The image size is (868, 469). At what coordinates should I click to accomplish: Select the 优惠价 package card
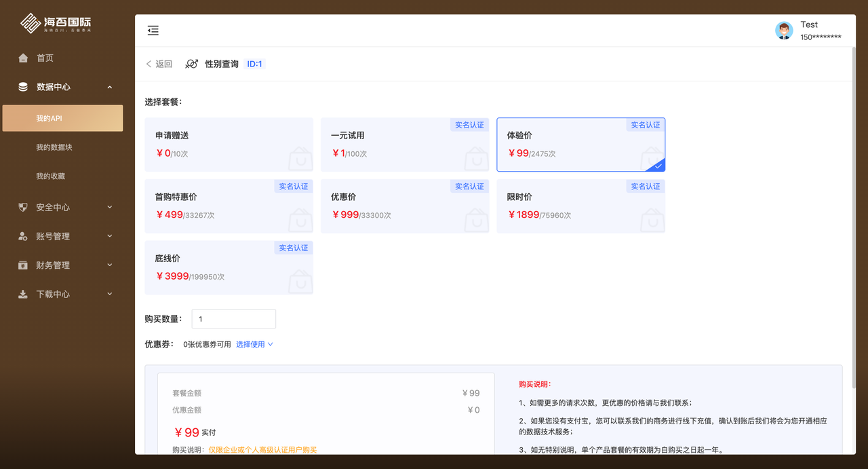pos(405,206)
